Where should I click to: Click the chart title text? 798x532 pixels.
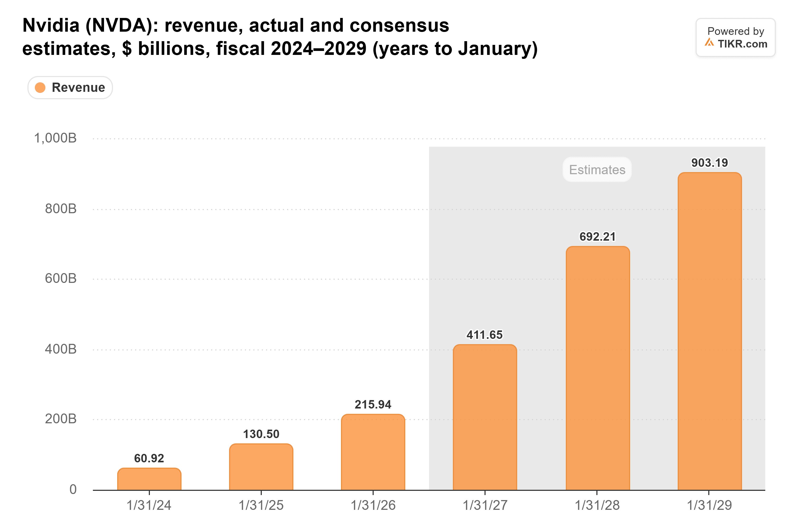[280, 37]
